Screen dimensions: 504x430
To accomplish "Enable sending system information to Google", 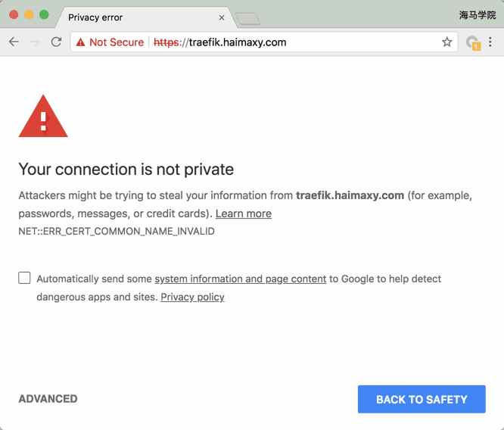I will pyautogui.click(x=25, y=278).
